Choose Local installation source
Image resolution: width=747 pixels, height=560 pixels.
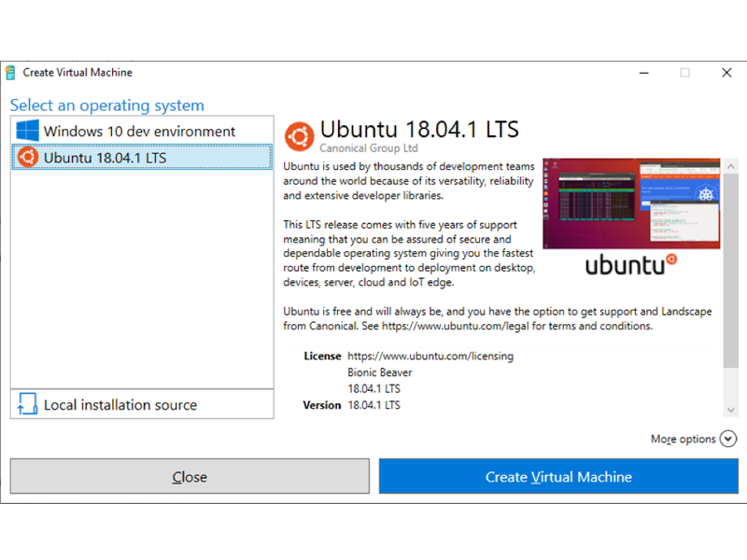(x=142, y=404)
